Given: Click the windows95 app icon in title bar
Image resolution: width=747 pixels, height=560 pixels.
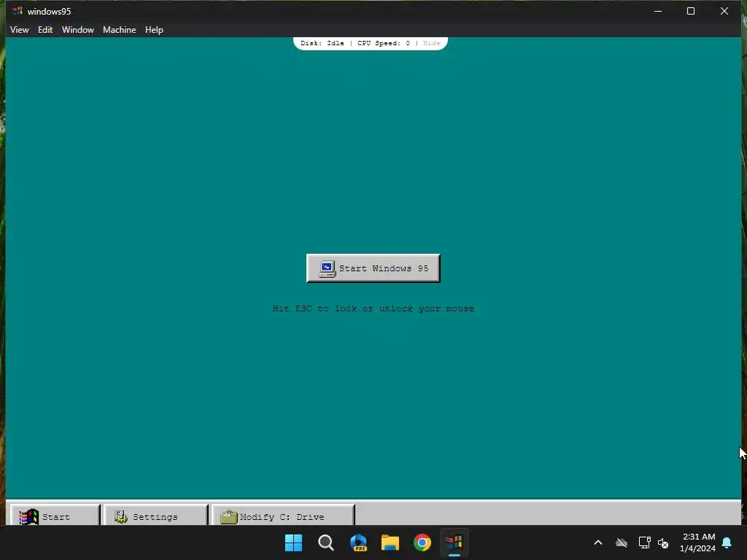Looking at the screenshot, I should point(18,10).
